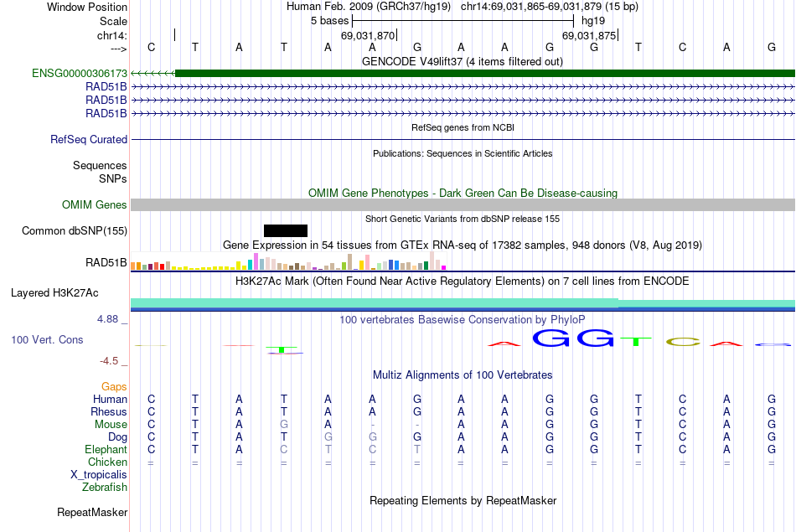Click the ENSG00000306173 gene label
The width and height of the screenshot is (796, 532).
click(x=80, y=74)
